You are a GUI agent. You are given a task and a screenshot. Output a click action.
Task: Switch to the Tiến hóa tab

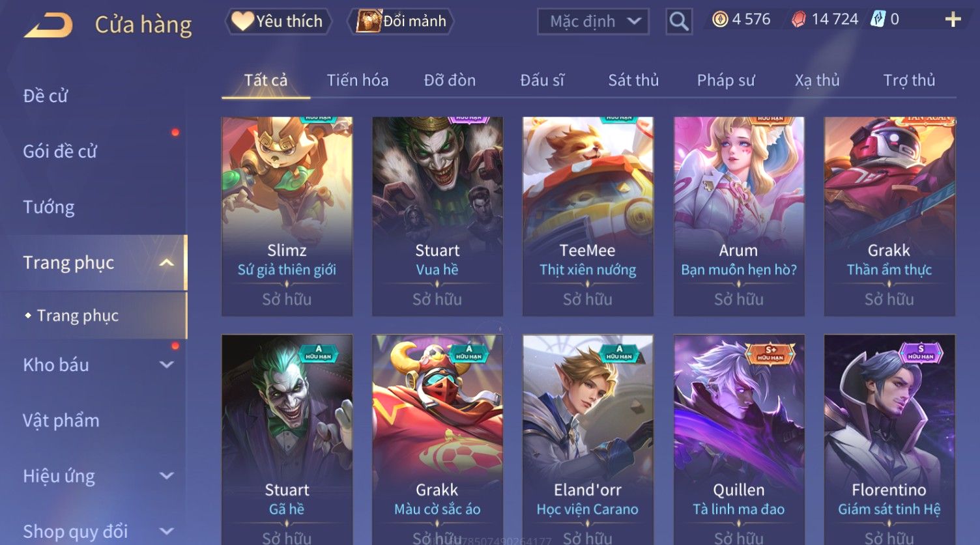tap(358, 80)
